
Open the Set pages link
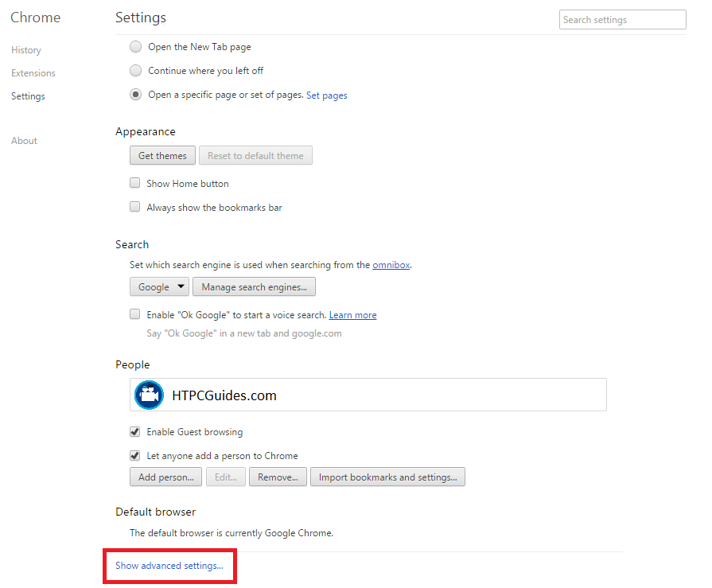pos(327,95)
